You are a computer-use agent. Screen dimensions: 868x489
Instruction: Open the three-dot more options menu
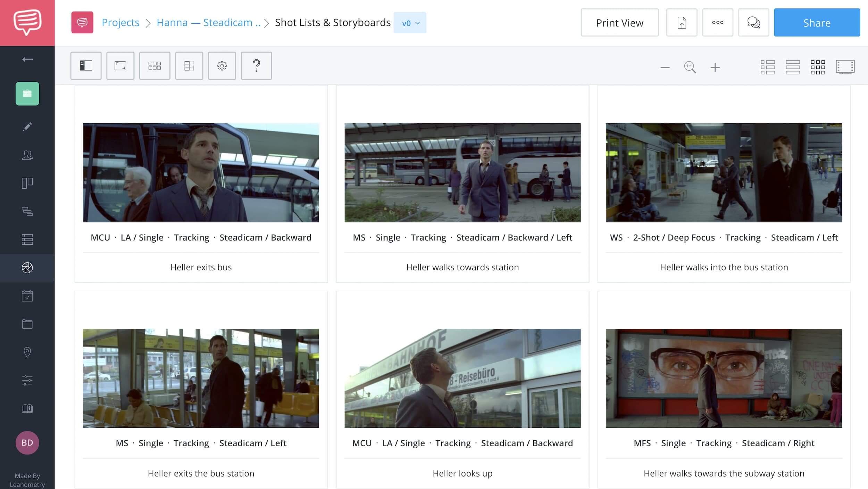click(717, 23)
